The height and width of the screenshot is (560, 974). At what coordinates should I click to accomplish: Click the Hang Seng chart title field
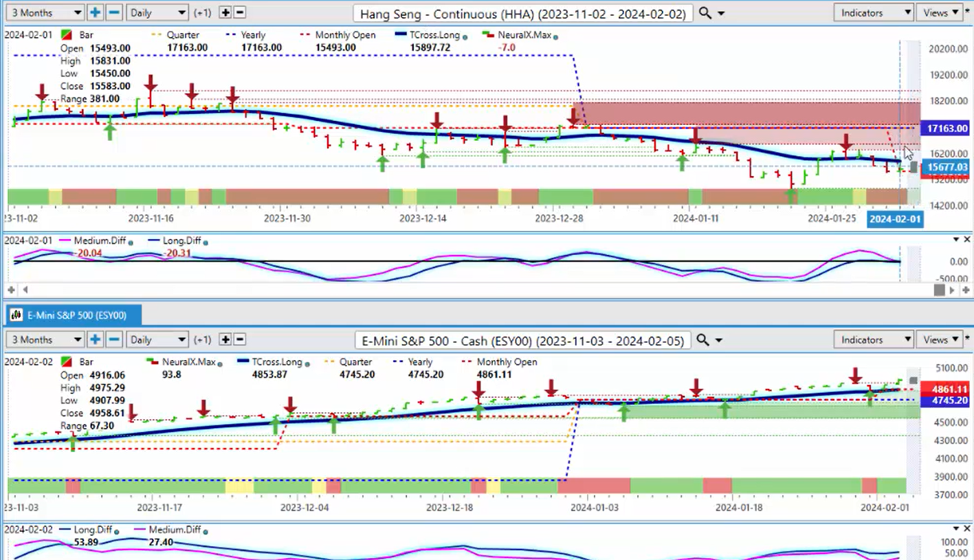tap(523, 13)
